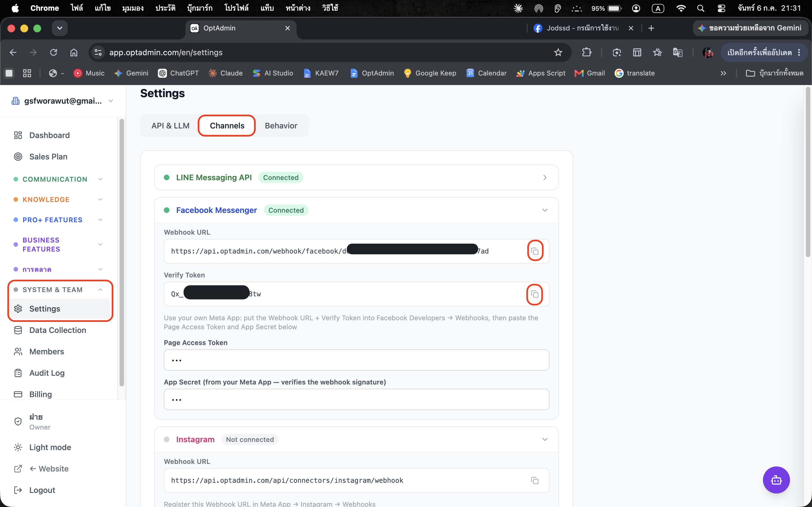Focus the Page Access Token field

(x=356, y=360)
